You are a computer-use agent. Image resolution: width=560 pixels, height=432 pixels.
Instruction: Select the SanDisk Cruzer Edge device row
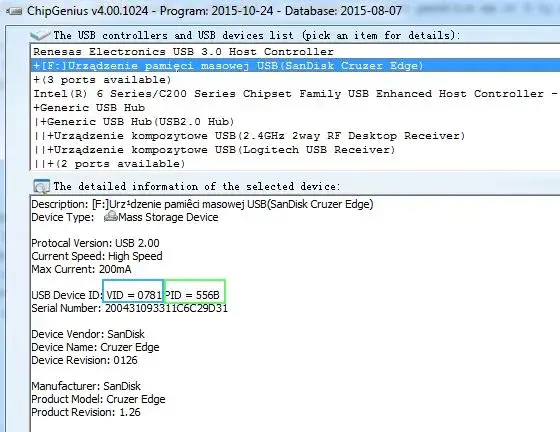(295, 66)
